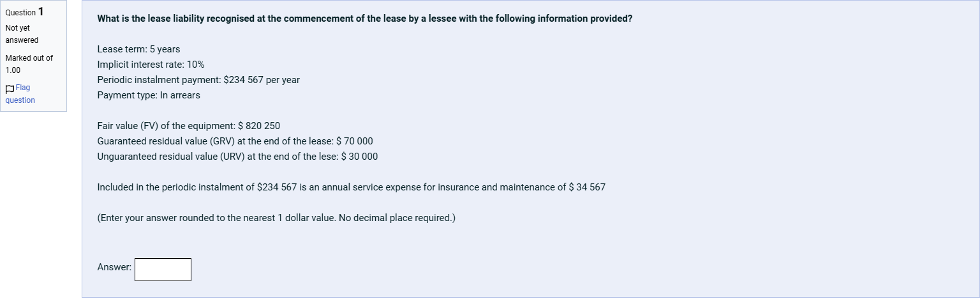Click the $ 34 567 service expense amount
980x308 pixels.
(x=587, y=187)
